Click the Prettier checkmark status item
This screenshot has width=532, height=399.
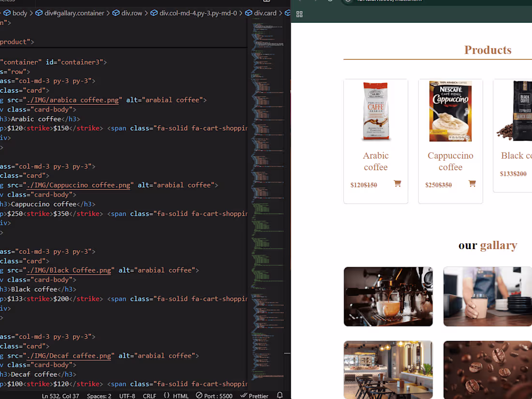(x=254, y=396)
